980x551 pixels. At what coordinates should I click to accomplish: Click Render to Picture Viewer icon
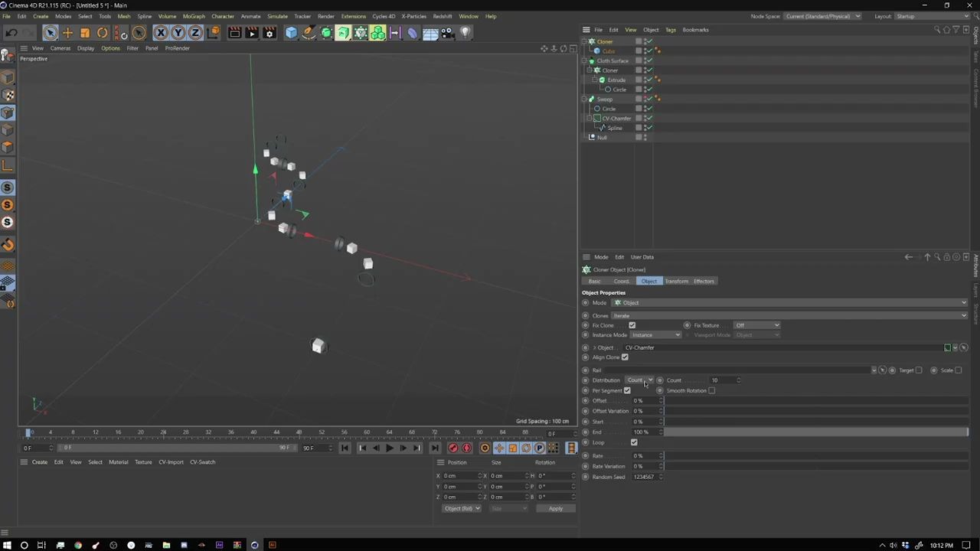(x=251, y=33)
